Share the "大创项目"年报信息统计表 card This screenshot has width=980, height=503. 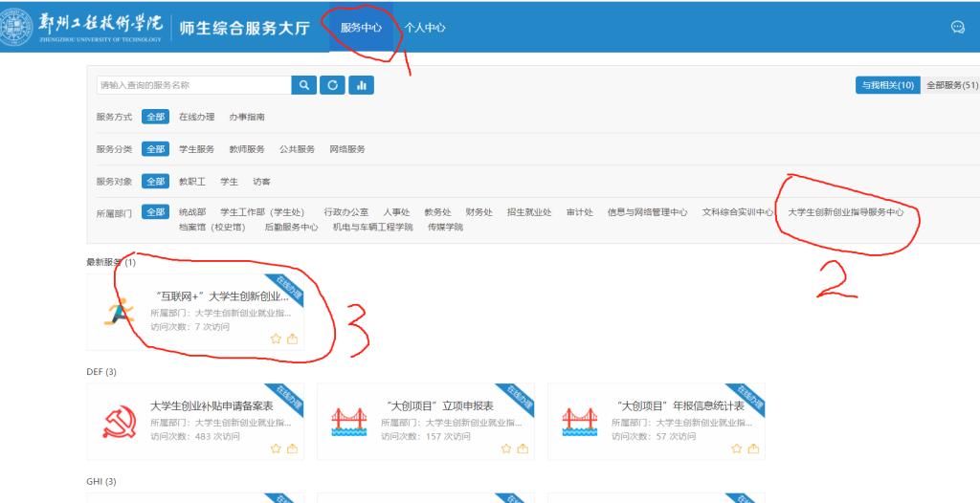(x=754, y=448)
